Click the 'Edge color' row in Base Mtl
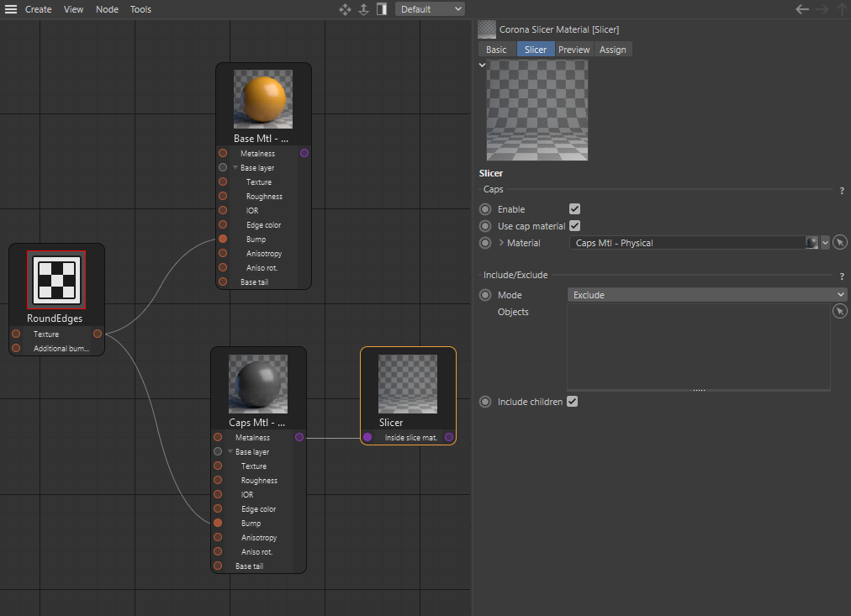851x616 pixels. [263, 224]
